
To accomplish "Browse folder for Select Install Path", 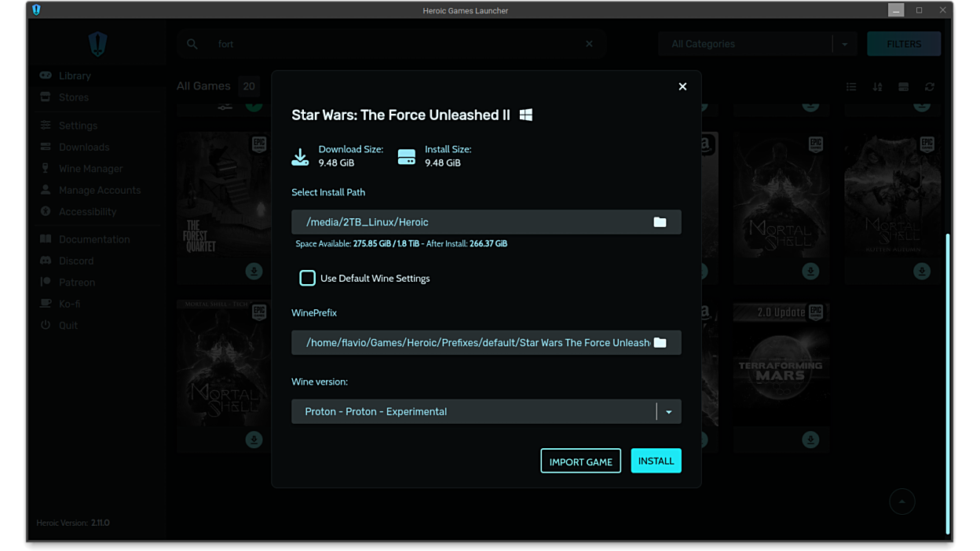I will 660,222.
